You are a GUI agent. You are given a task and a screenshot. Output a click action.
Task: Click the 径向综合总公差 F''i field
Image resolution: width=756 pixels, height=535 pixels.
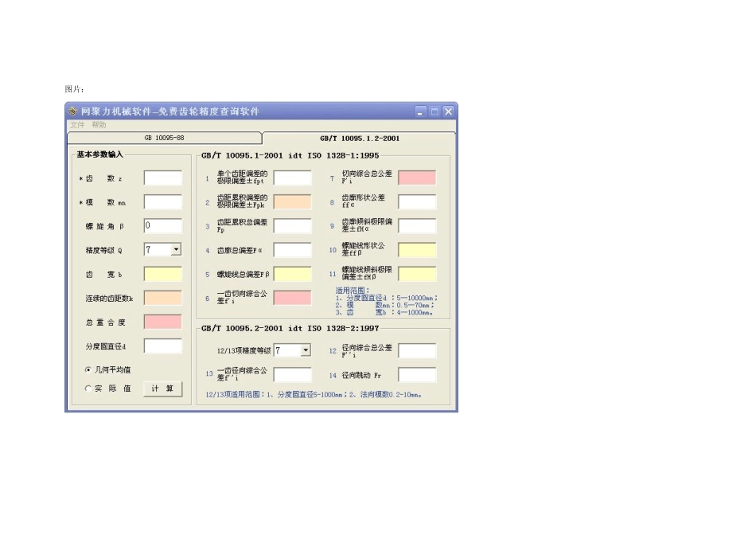[417, 351]
